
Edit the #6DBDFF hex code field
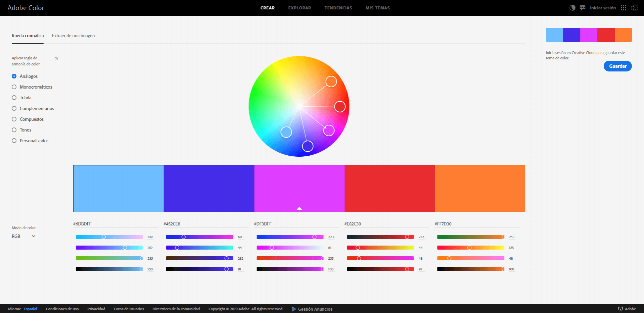[x=116, y=224]
